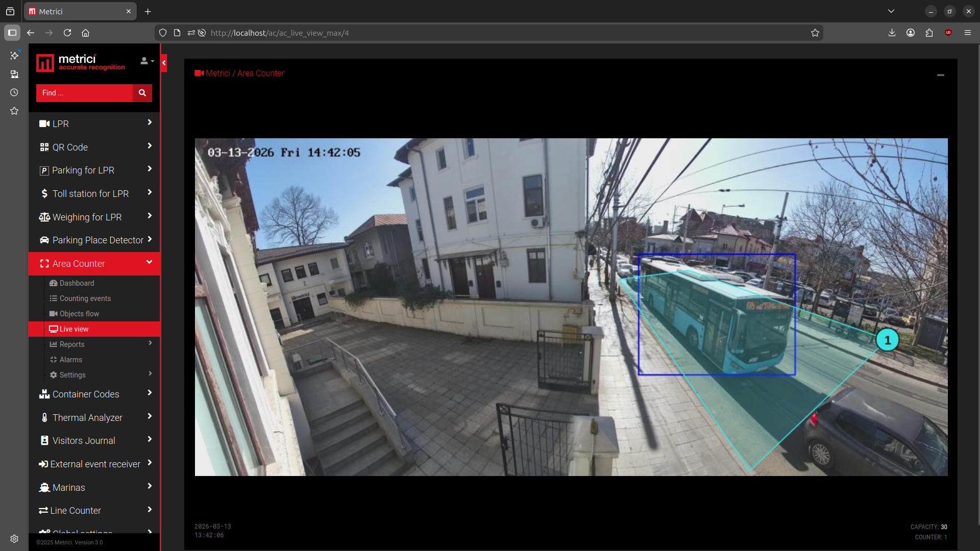980x551 pixels.
Task: Open the user account menu icon
Action: (147, 61)
